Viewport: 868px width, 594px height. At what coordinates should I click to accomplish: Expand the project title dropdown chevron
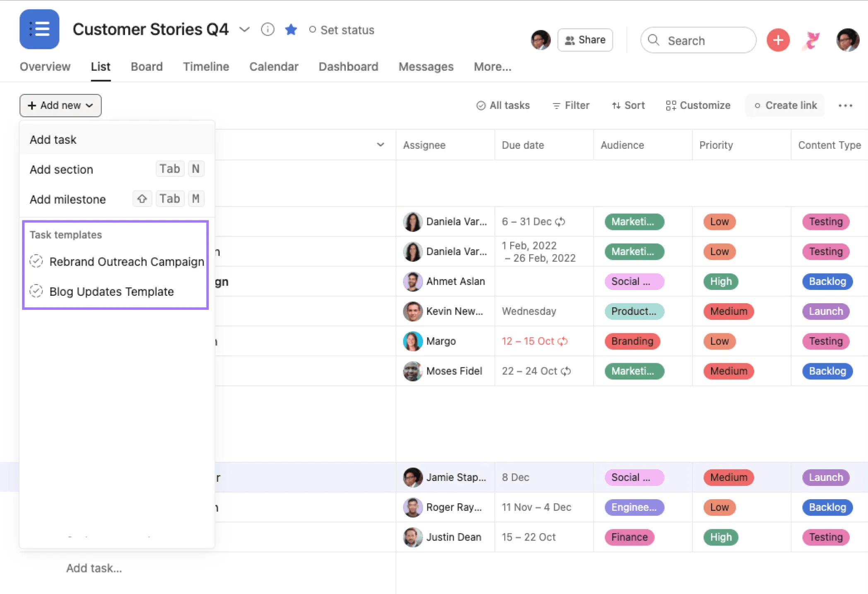244,29
